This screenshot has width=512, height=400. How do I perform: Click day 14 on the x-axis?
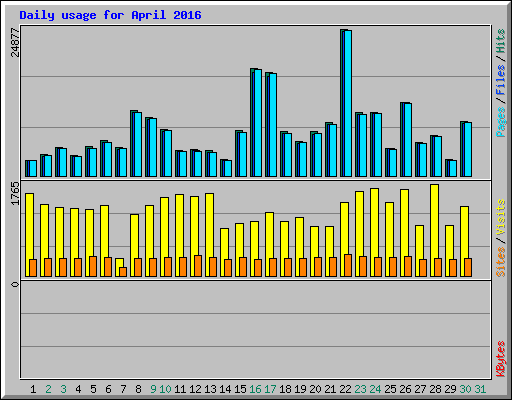(225, 389)
